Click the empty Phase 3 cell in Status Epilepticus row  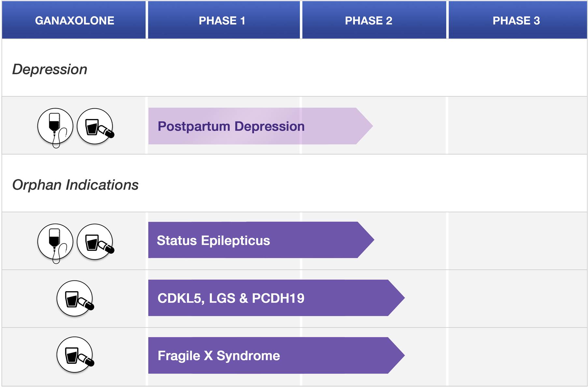(x=517, y=241)
